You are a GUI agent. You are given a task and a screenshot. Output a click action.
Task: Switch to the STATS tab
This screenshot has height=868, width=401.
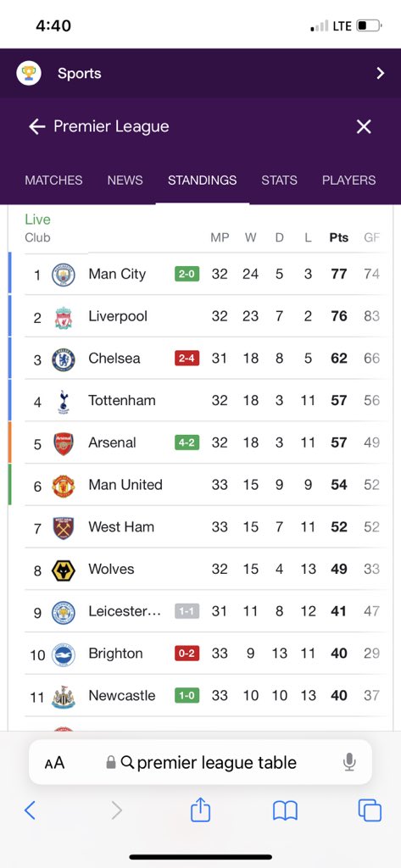coord(279,181)
